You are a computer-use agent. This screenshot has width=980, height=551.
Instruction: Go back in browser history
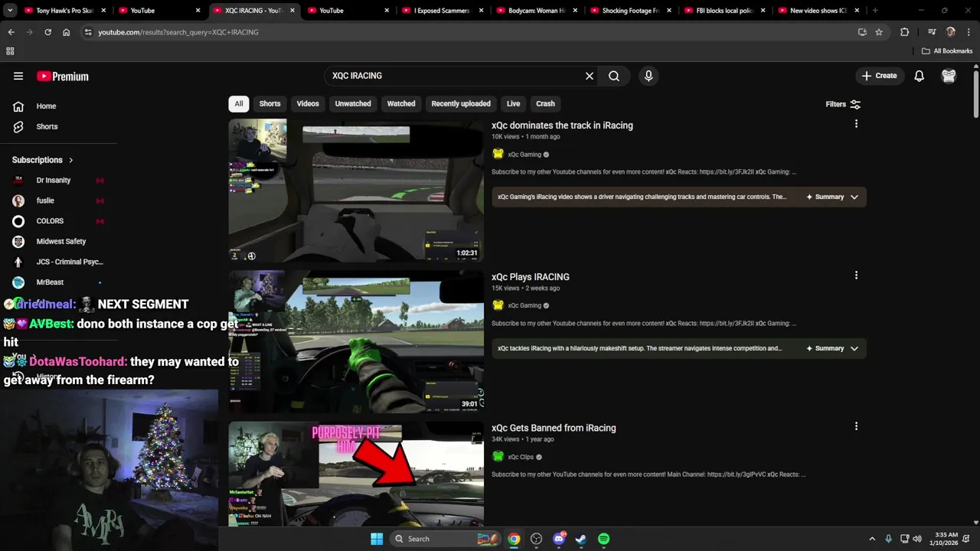point(11,32)
